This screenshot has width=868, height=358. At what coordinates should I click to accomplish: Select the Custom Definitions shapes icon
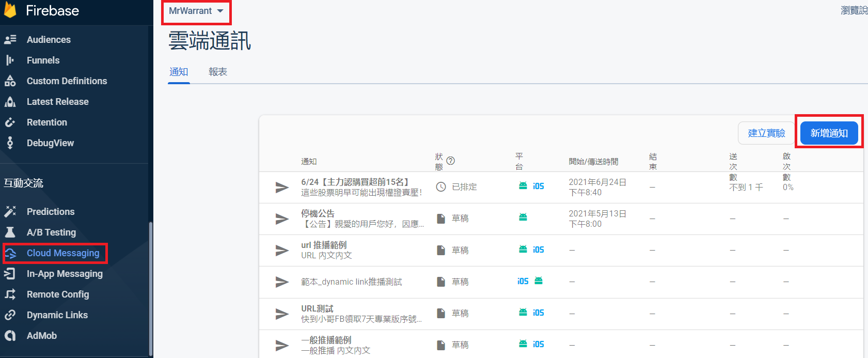pyautogui.click(x=10, y=81)
